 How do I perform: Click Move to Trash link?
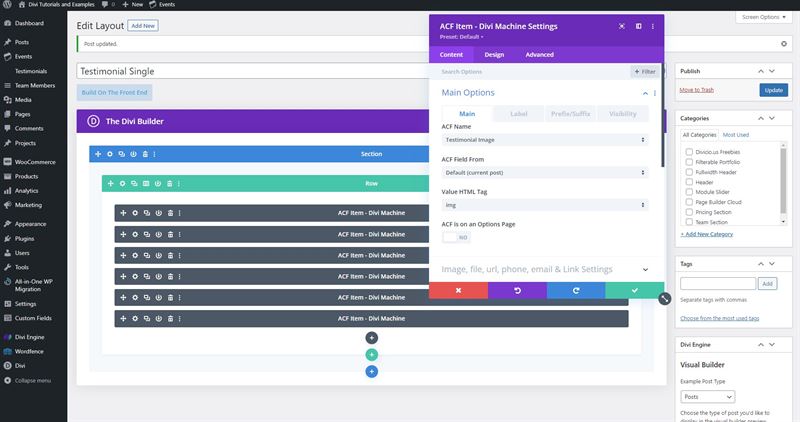coord(696,90)
